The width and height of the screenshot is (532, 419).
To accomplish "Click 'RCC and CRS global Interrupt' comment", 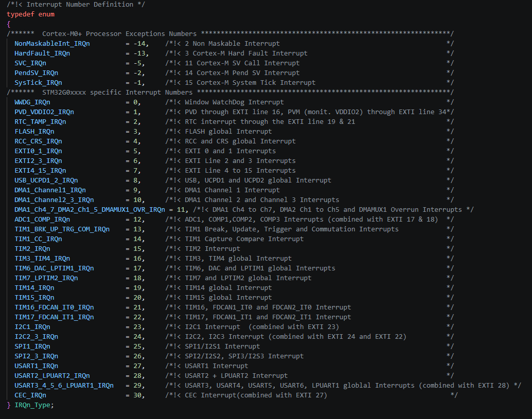I will click(x=240, y=142).
